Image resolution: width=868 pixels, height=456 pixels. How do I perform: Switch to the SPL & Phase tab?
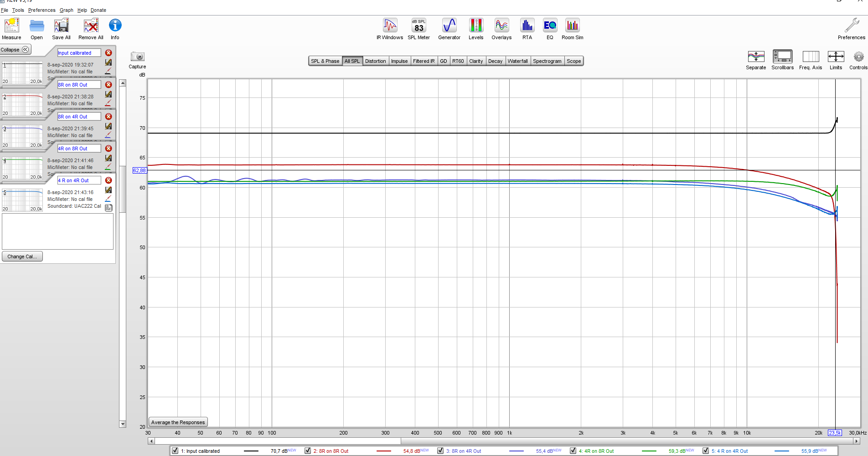[325, 61]
